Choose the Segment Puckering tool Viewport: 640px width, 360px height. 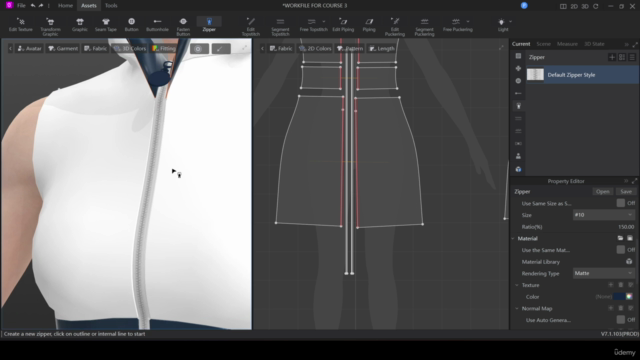click(424, 27)
